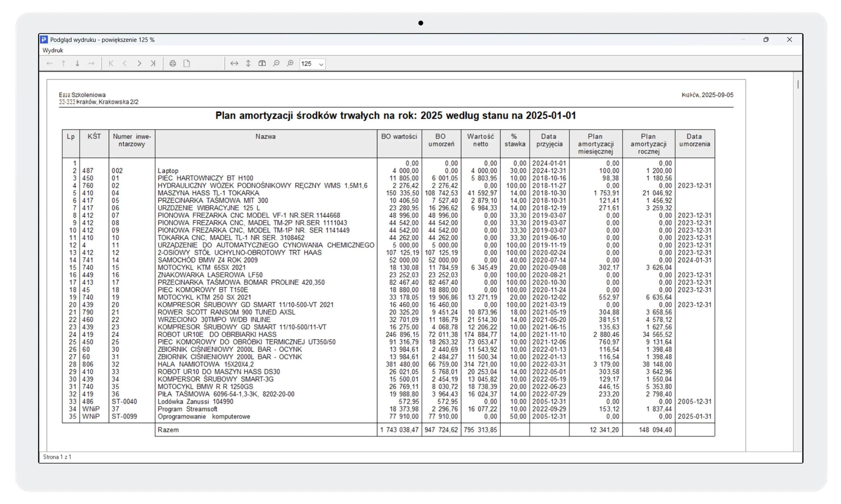Jump to the last page

pos(153,63)
